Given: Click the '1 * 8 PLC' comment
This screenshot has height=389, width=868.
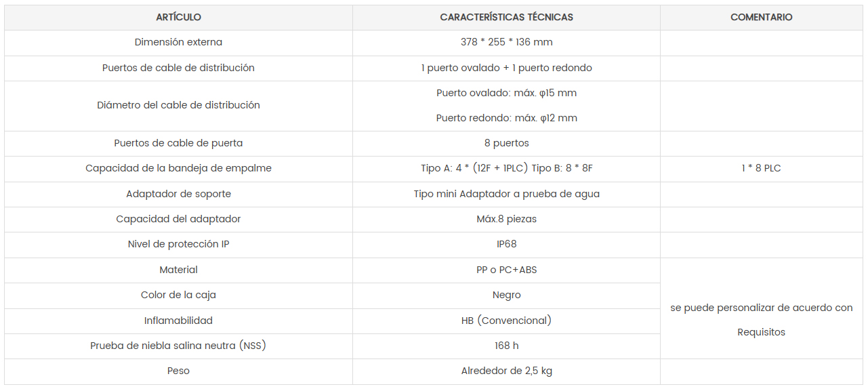Looking at the screenshot, I should point(761,168).
